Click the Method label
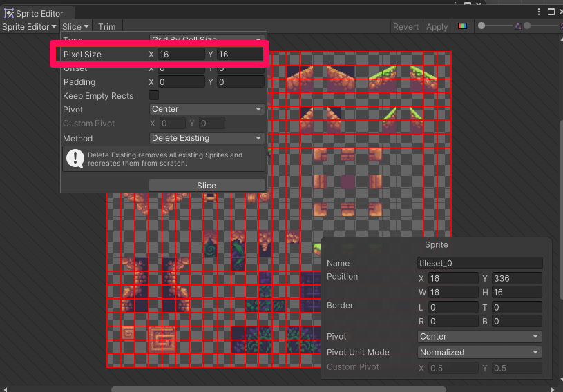The image size is (563, 392). click(77, 139)
